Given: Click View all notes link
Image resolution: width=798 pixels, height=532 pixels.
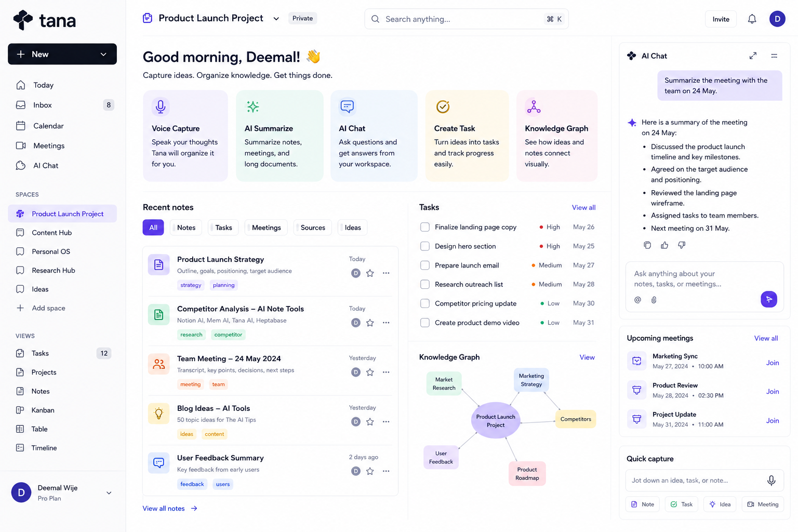Looking at the screenshot, I should pos(170,509).
